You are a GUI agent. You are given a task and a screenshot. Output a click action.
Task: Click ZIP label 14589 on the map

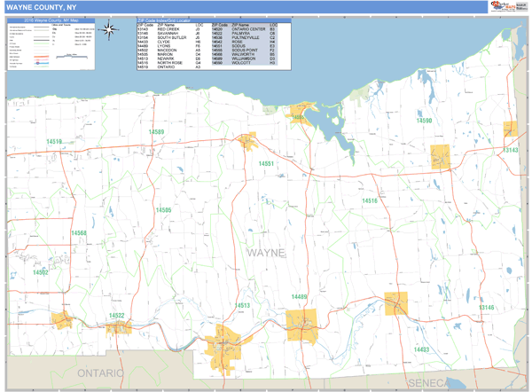[x=156, y=132]
